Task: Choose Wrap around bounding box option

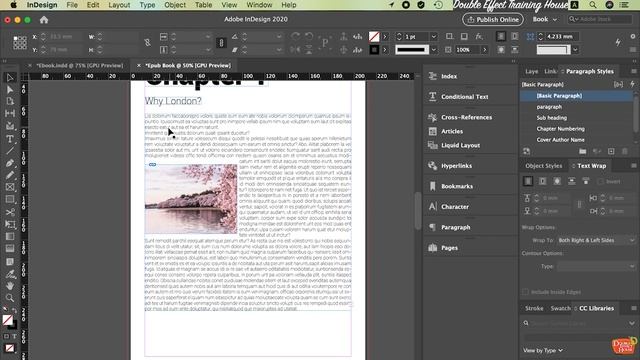Action: pyautogui.click(x=542, y=181)
